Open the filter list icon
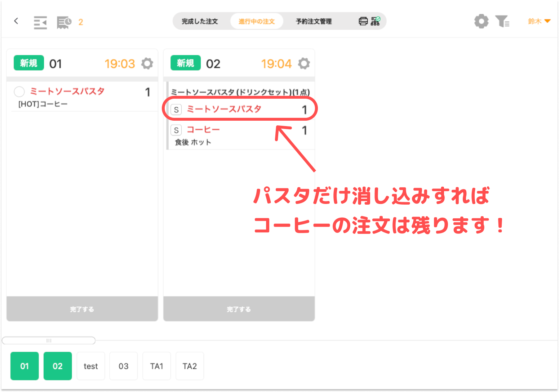The width and height of the screenshot is (559, 392). 502,21
